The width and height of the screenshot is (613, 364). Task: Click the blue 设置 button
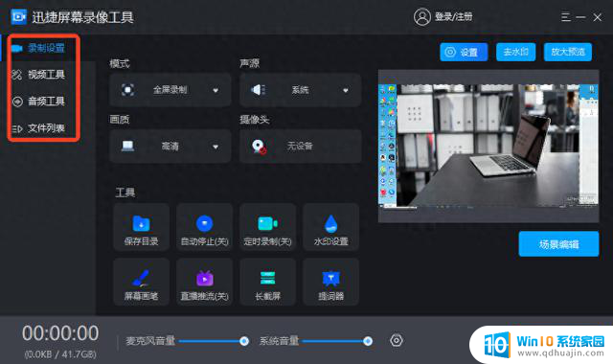(464, 52)
